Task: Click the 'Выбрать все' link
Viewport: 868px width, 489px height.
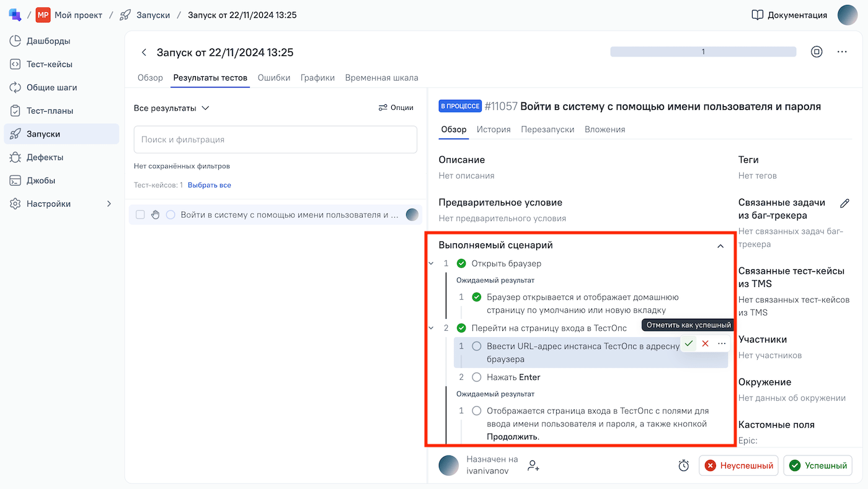Action: pyautogui.click(x=210, y=185)
